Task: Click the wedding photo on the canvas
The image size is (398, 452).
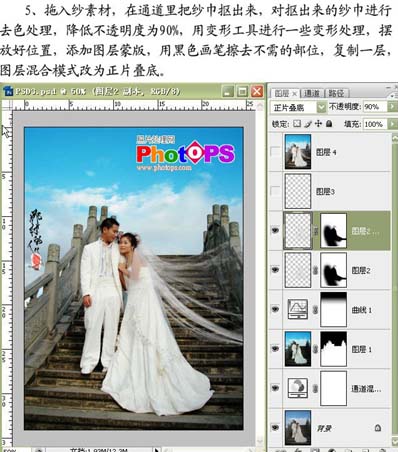Action: (134, 278)
